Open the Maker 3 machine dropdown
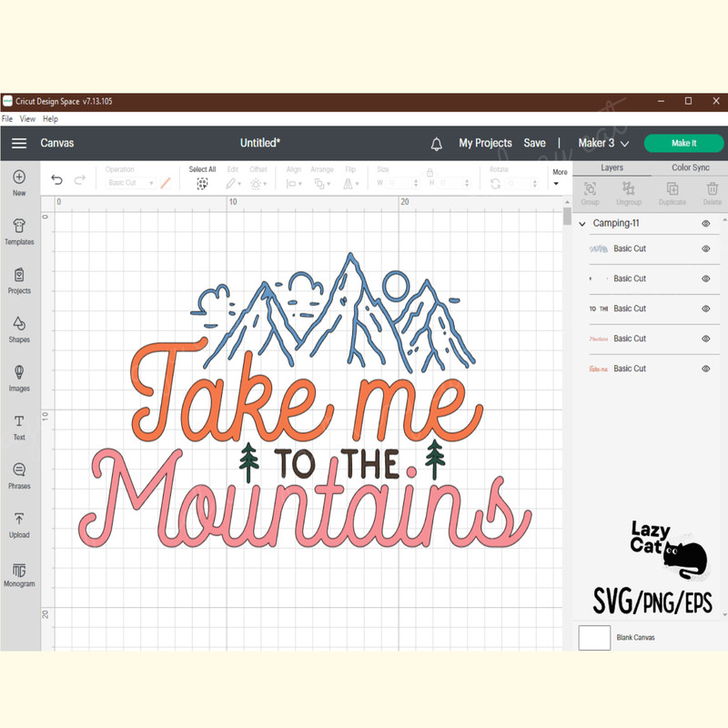The image size is (728, 728). coord(603,144)
